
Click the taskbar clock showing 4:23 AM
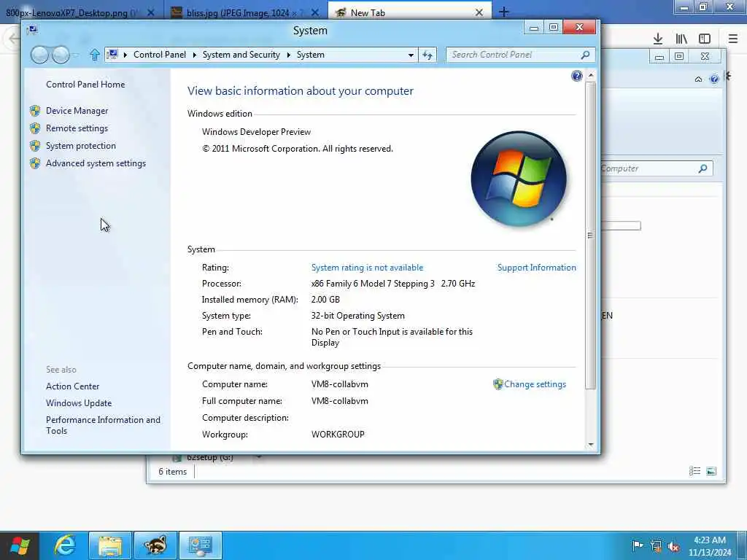click(x=709, y=546)
